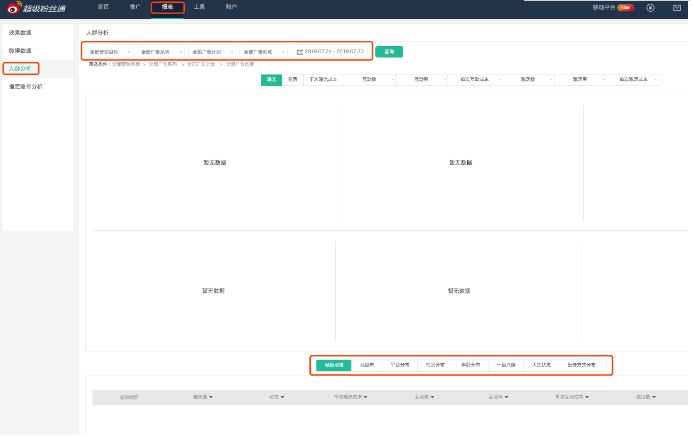The height and width of the screenshot is (439, 693).
Task: Open the user profile icon in header
Action: point(651,8)
